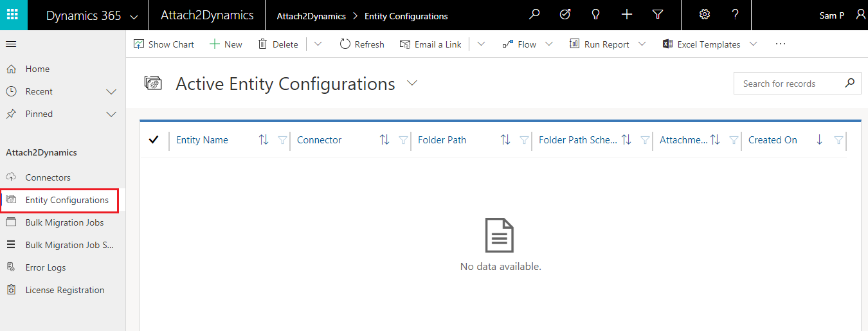Click the user profile icon next to Sam P

[860, 15]
